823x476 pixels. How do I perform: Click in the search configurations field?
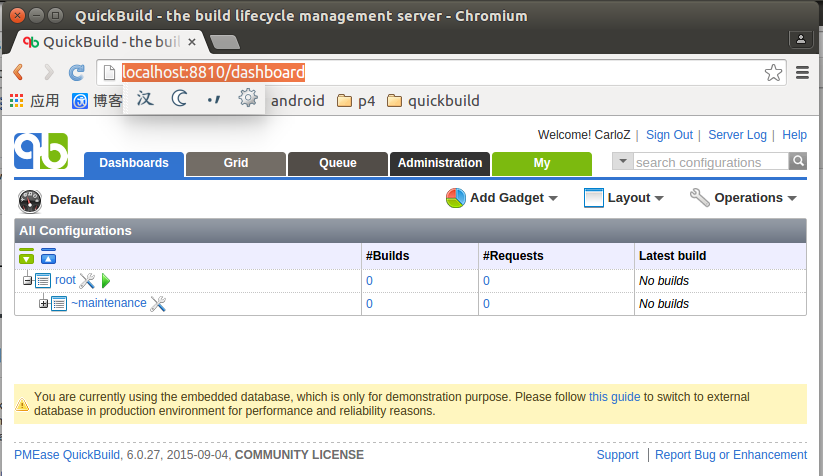711,162
